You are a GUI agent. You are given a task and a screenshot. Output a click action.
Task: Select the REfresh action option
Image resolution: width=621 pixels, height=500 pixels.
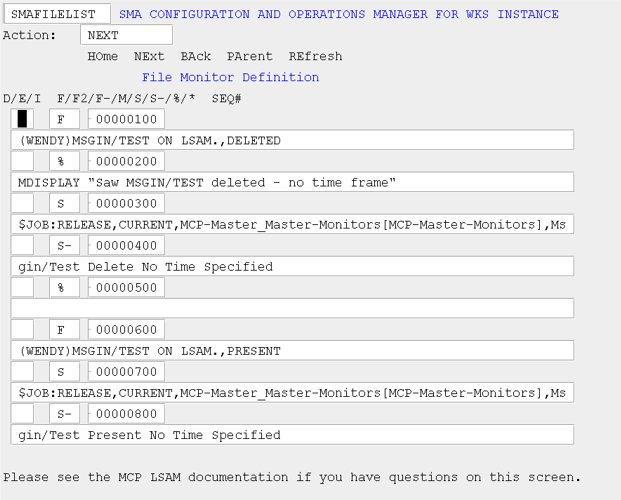(x=315, y=56)
